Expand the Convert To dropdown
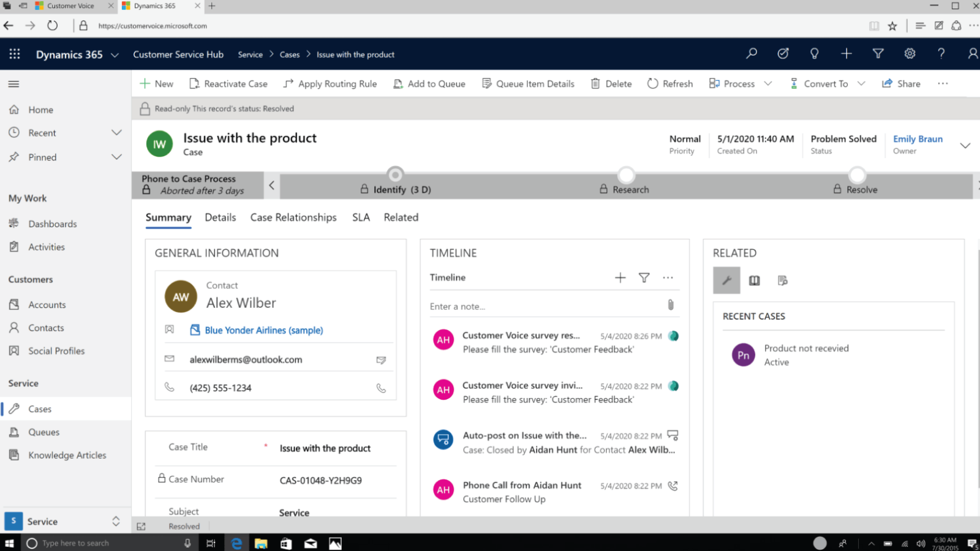The width and height of the screenshot is (980, 551). pyautogui.click(x=862, y=83)
